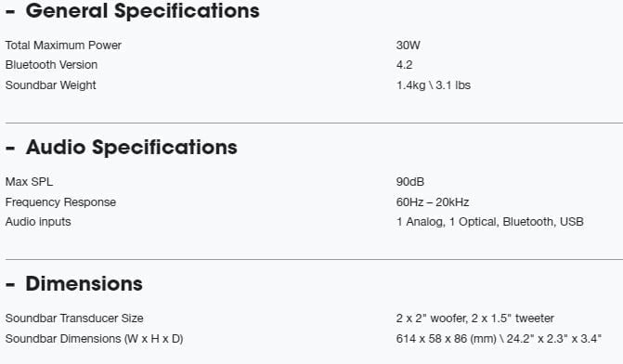The image size is (623, 364).
Task: Select the Soundbar Weight label
Action: coord(50,85)
